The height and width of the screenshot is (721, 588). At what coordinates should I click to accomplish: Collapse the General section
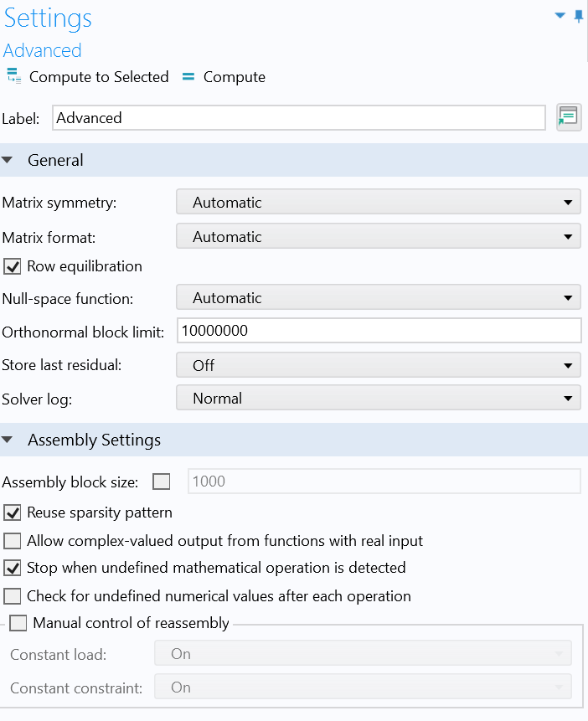[x=8, y=160]
